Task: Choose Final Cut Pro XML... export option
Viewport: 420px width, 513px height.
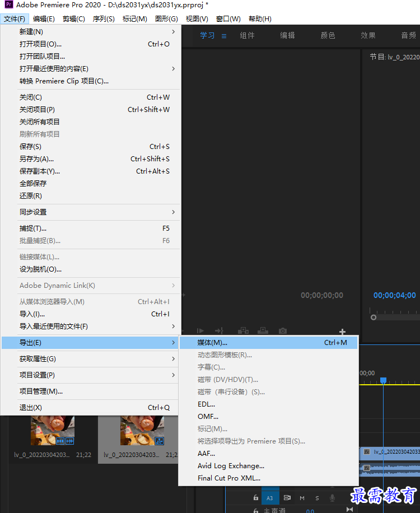Action: [x=269, y=478]
